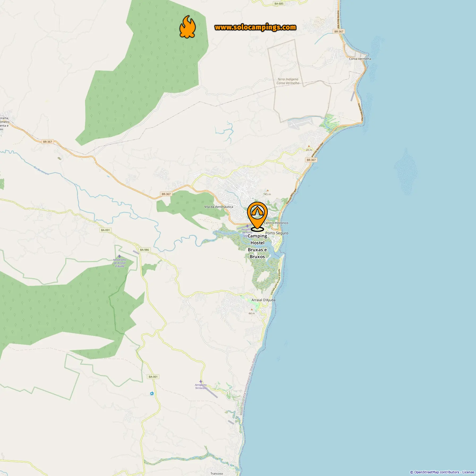Select the Camping Hostel Bruxas e Bruxos label
This screenshot has height=476, width=476.
click(x=257, y=246)
